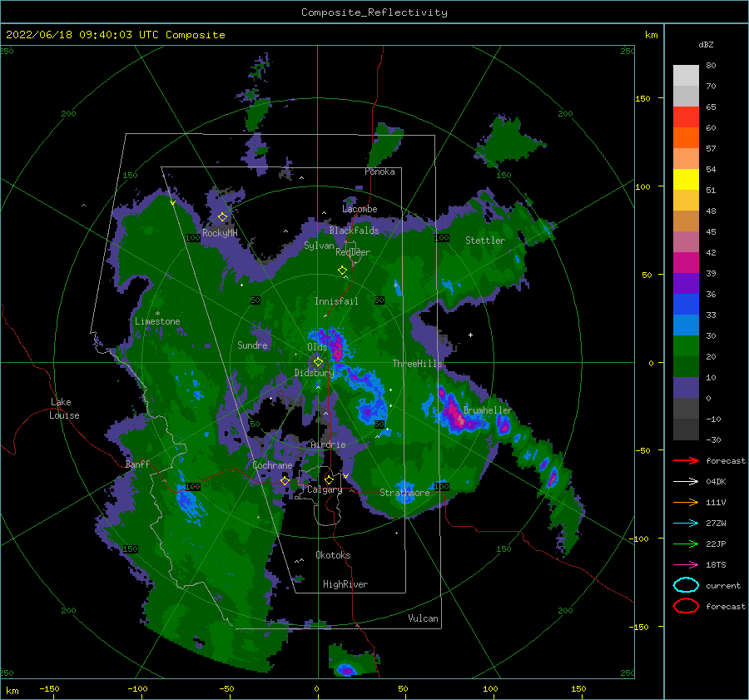Click the green 22JP arrow icon
Image resolution: width=749 pixels, height=700 pixels.
point(686,544)
